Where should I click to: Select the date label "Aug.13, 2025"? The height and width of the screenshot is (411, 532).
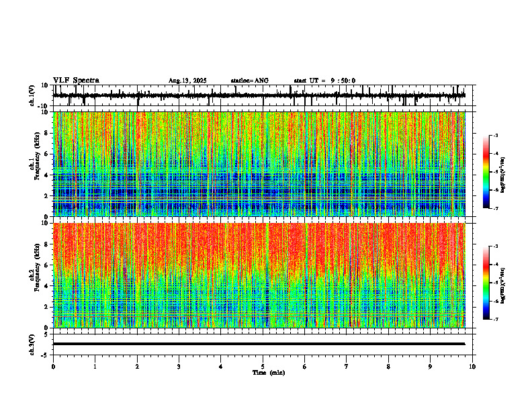187,81
